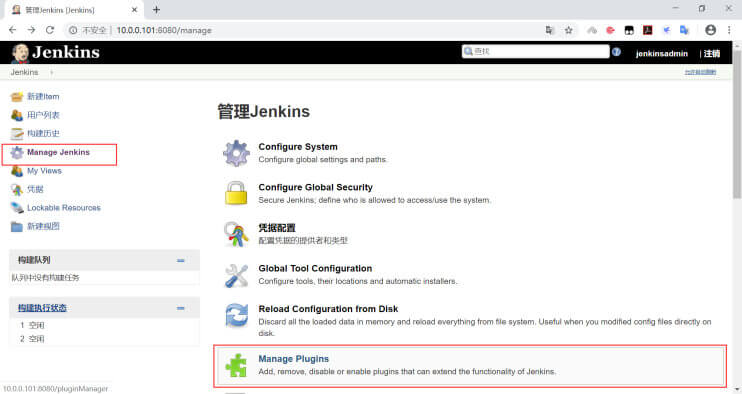Click the build history notepad icon
Image resolution: width=742 pixels, height=394 pixels.
17,134
